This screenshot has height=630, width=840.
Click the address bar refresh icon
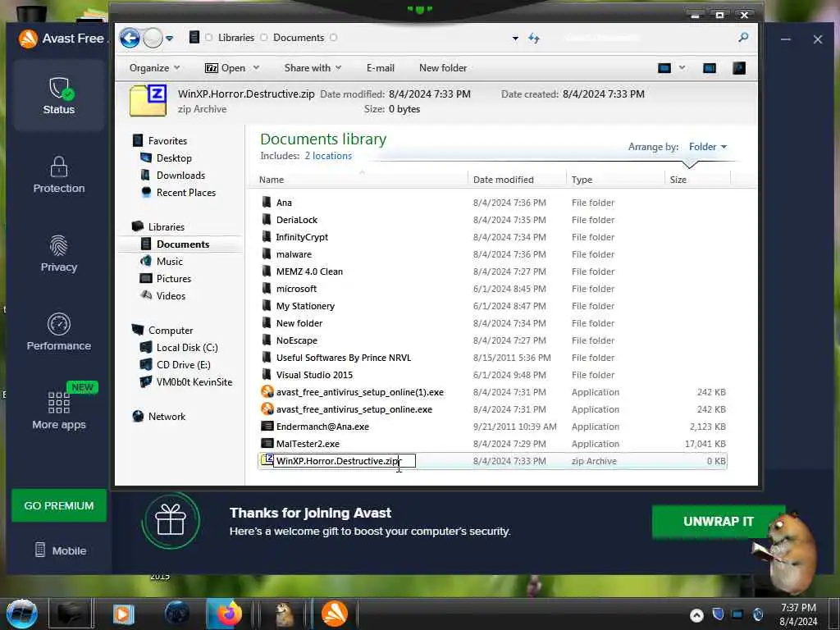pos(533,38)
